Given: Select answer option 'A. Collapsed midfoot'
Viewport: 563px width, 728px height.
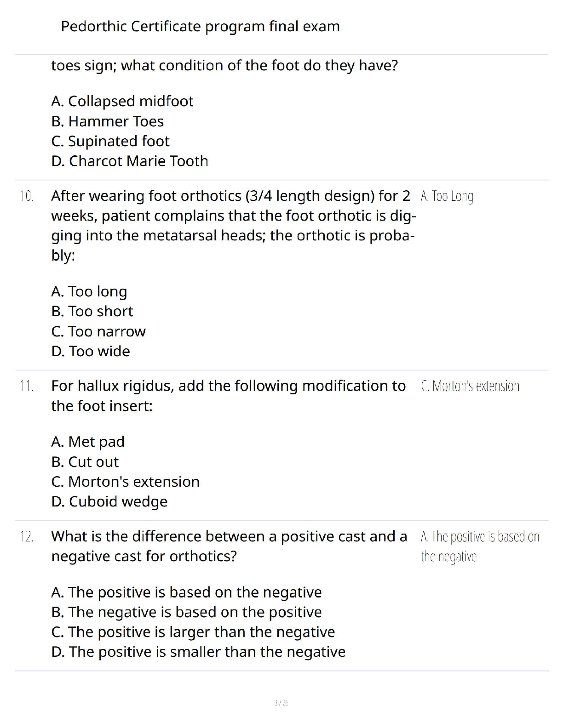Looking at the screenshot, I should pyautogui.click(x=122, y=101).
